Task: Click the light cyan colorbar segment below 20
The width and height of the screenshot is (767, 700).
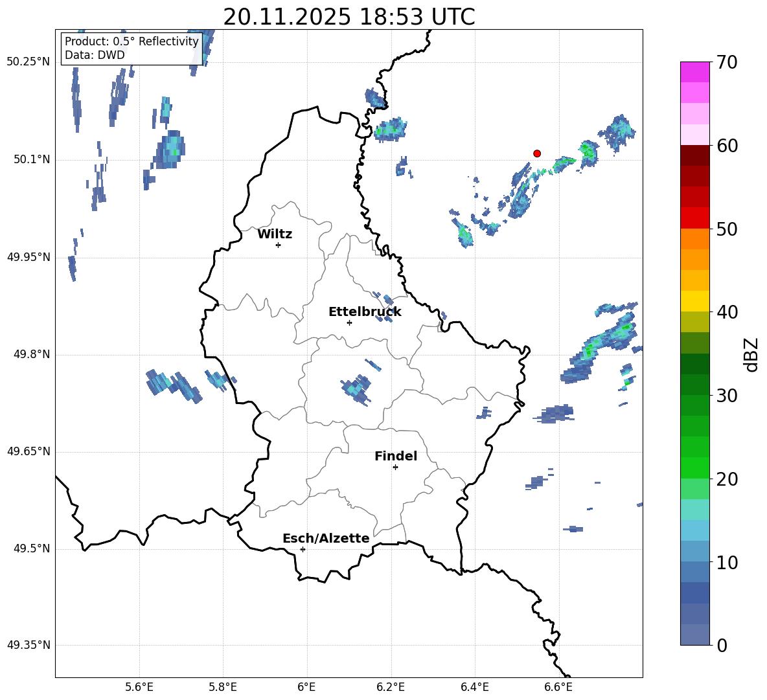Action: click(x=694, y=510)
